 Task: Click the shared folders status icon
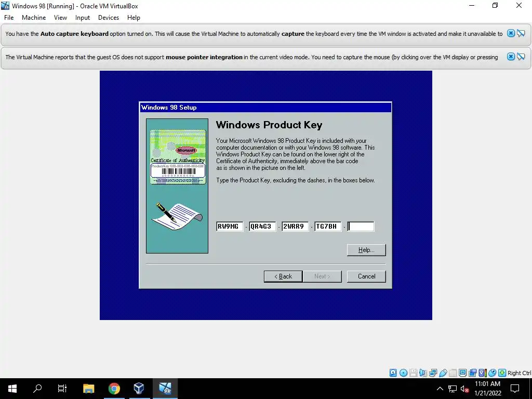click(x=453, y=373)
